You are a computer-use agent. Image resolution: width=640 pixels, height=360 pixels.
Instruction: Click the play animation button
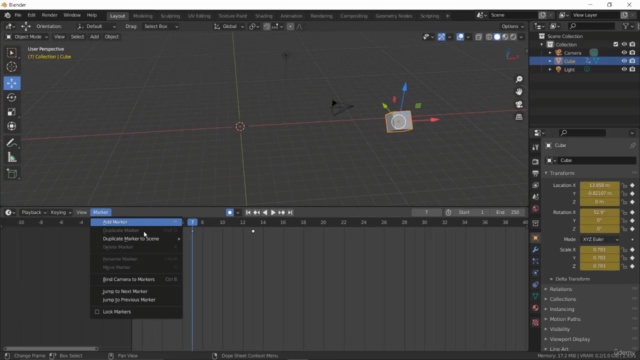tap(273, 212)
